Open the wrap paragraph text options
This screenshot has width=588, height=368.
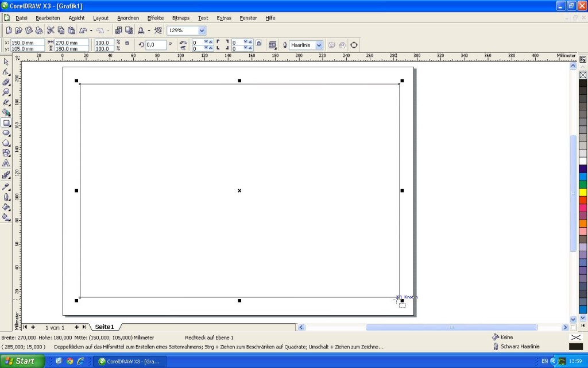(273, 45)
